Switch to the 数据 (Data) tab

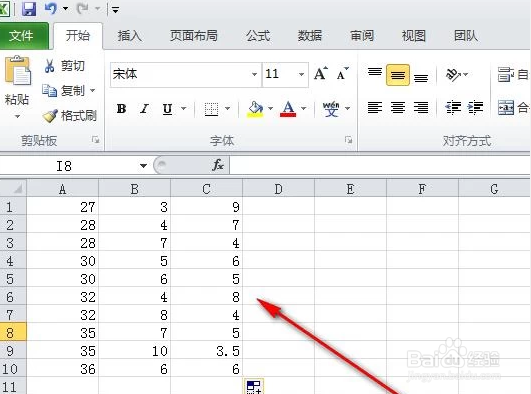[x=310, y=36]
